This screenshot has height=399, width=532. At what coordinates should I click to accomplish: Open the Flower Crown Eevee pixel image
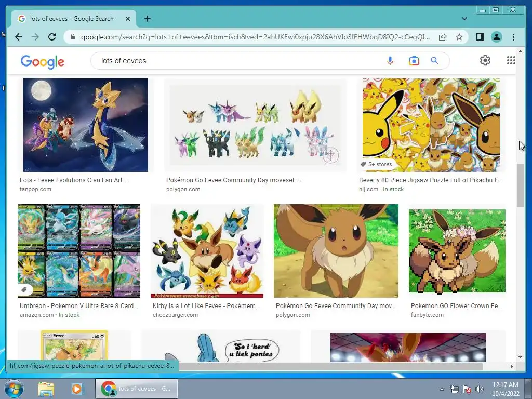click(457, 251)
